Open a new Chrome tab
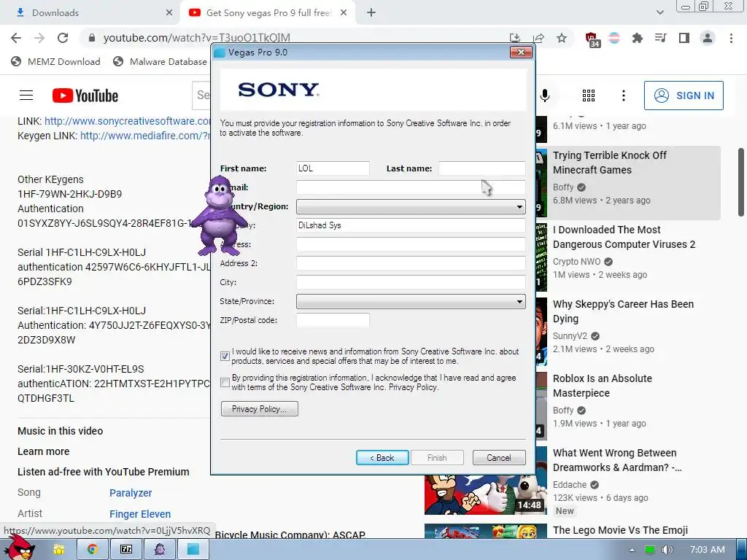This screenshot has width=747, height=560. (x=371, y=13)
